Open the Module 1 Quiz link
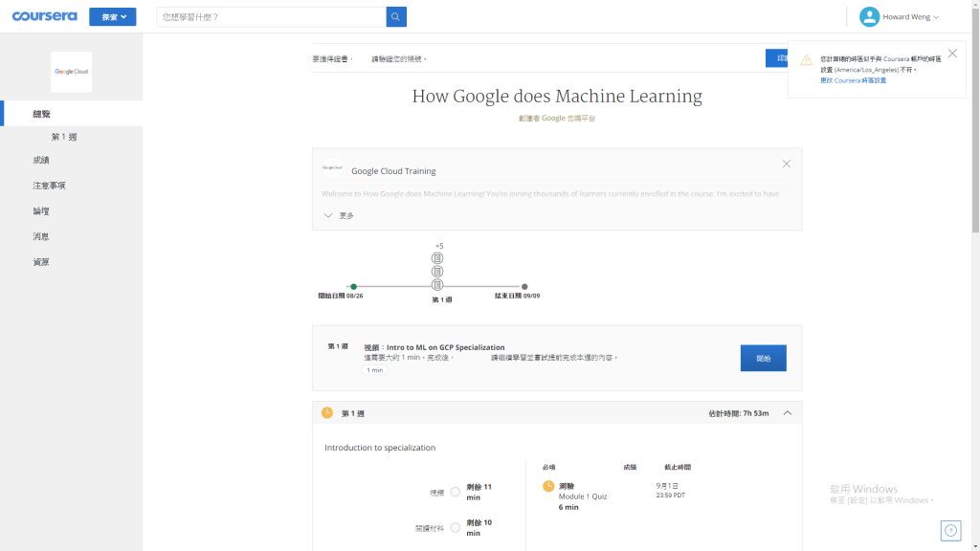Image resolution: width=980 pixels, height=551 pixels. pos(583,496)
